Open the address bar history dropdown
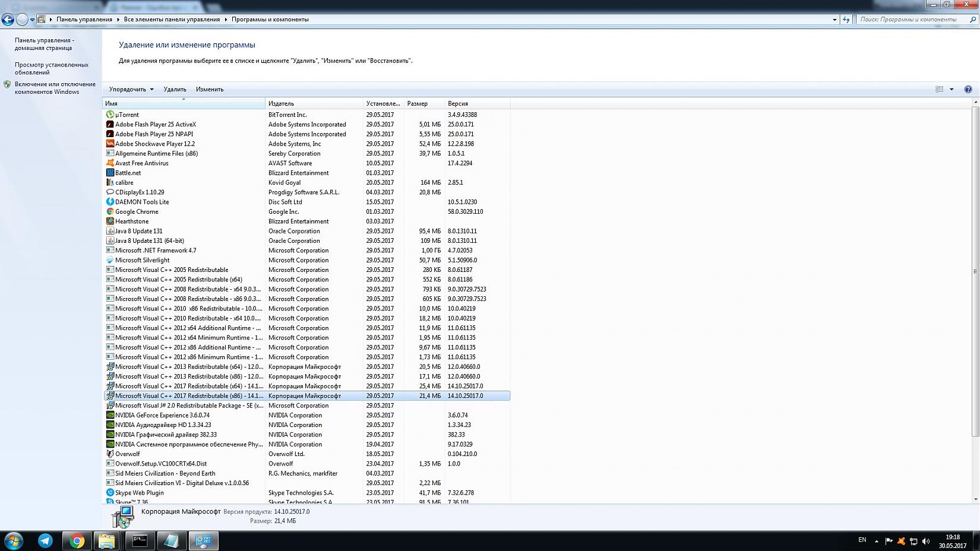 [x=834, y=20]
